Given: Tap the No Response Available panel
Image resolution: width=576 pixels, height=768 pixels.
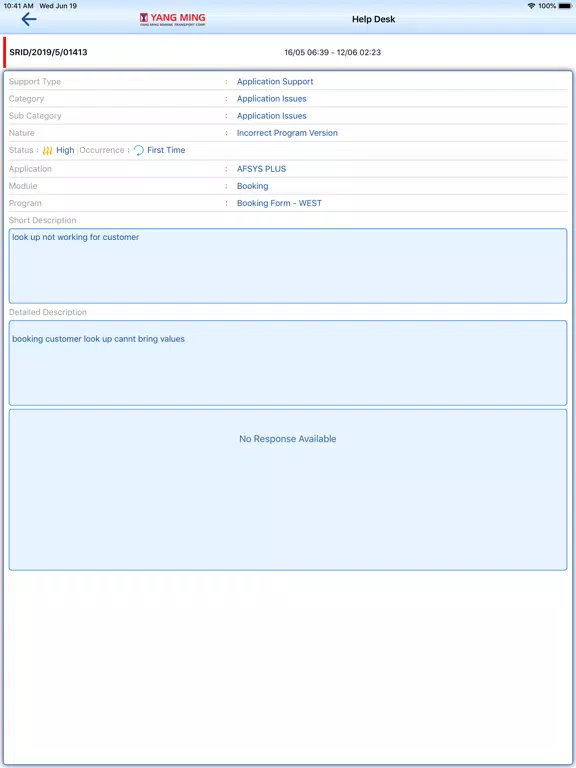Looking at the screenshot, I should (x=288, y=490).
